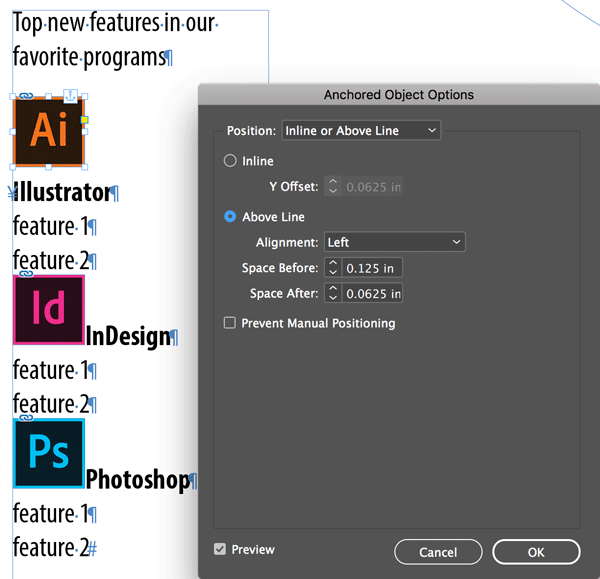
Task: Click 'feature 2' under InDesign
Action: click(51, 404)
